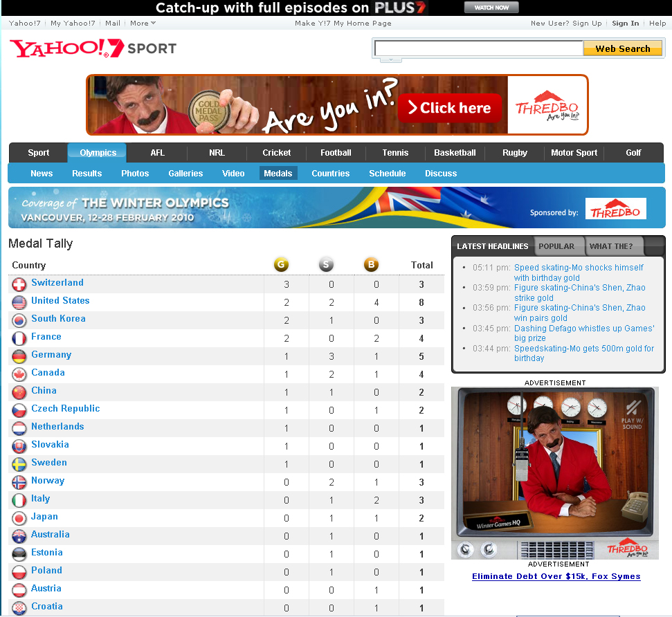Click the gold medal column icon

[x=281, y=264]
